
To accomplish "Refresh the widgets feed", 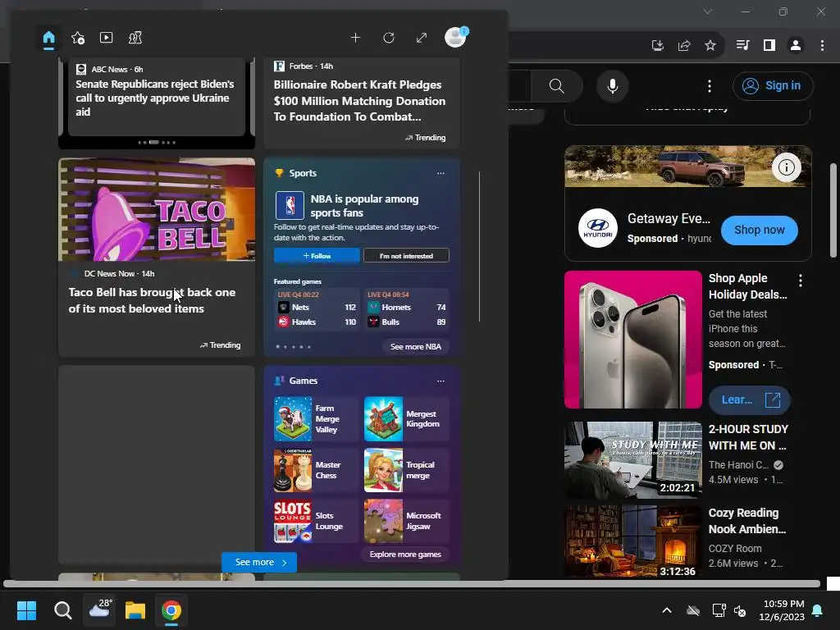I will pos(388,38).
